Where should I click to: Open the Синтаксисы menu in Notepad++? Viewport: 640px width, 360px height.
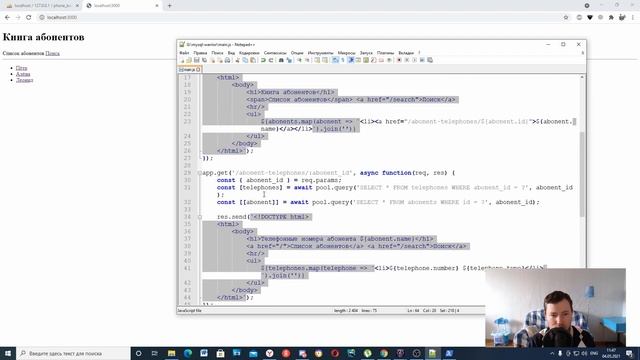[x=275, y=53]
